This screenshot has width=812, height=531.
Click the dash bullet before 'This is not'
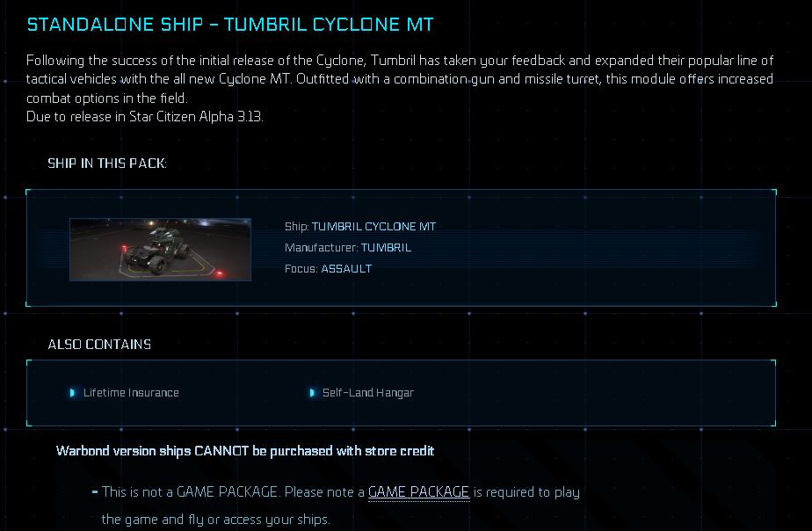click(94, 492)
